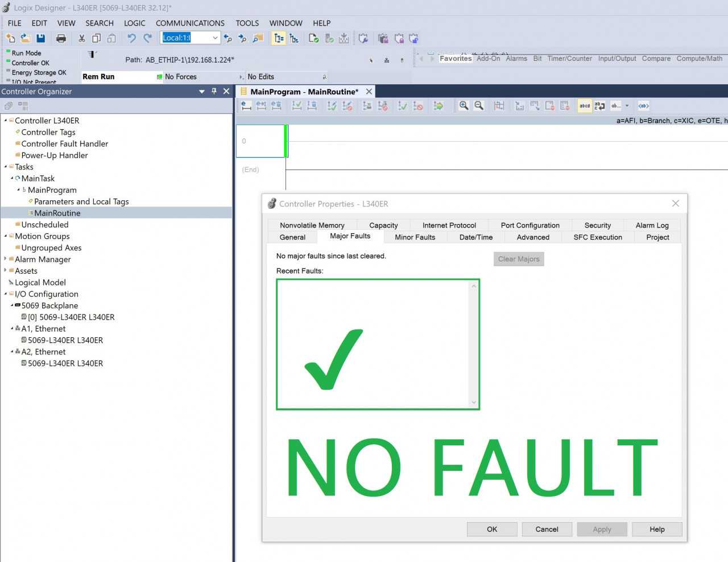
Task: Toggle the 'abcd' tag display icon
Action: pyautogui.click(x=585, y=106)
